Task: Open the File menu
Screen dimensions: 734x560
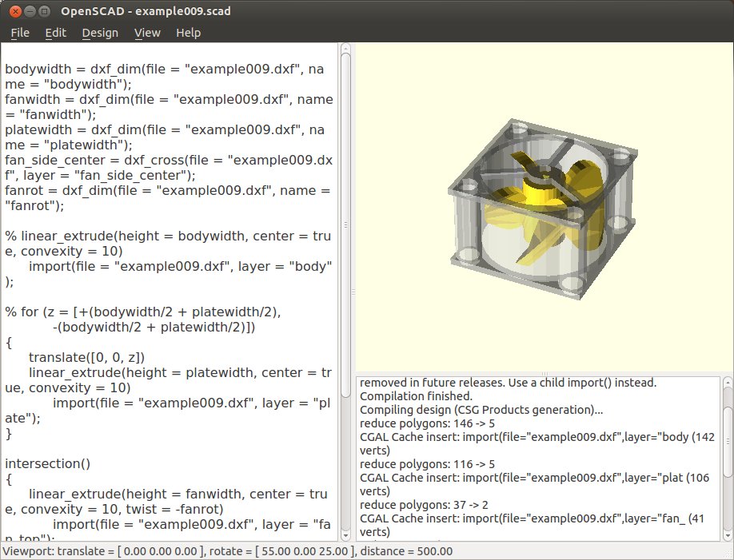Action: tap(20, 33)
